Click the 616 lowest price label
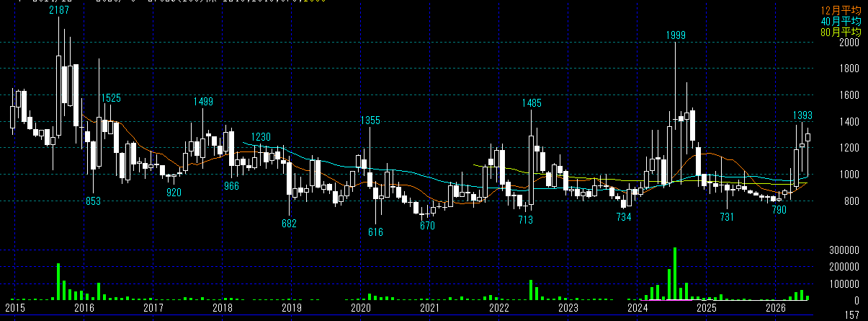This screenshot has height=321, width=868. (x=375, y=232)
